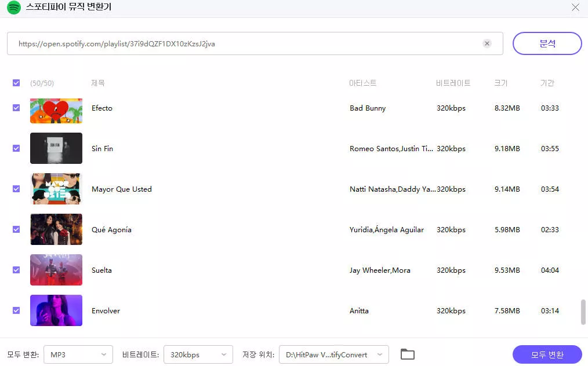Viewport: 588px width, 366px height.
Task: Click the 04:04 duration value
Action: click(x=550, y=270)
